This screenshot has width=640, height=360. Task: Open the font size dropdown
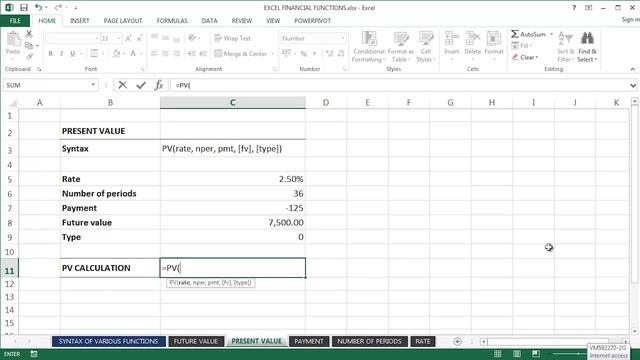(118, 38)
